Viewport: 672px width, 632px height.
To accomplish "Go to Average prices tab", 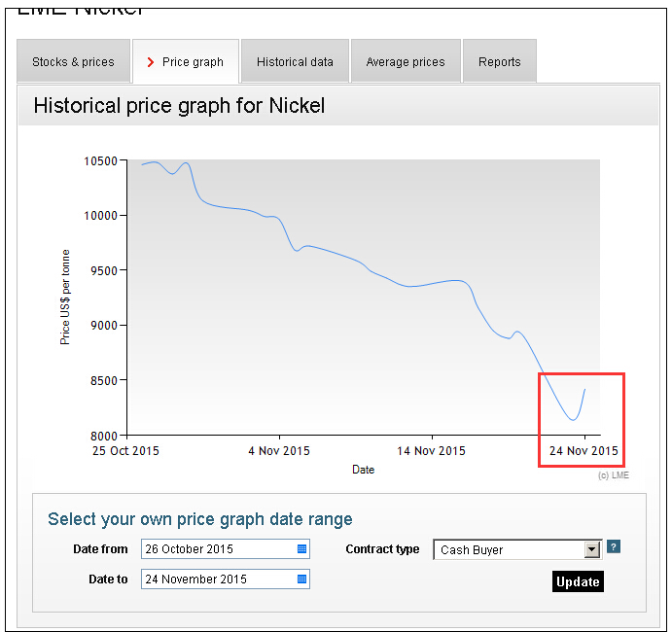I will pyautogui.click(x=405, y=62).
